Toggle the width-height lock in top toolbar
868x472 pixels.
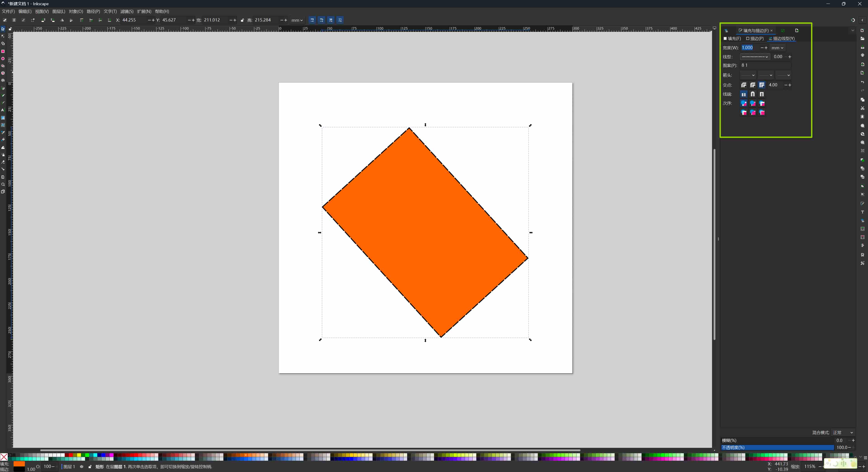coord(242,20)
